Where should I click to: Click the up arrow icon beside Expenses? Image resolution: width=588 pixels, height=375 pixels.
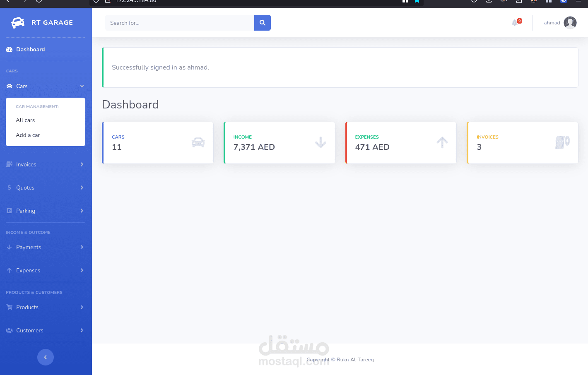[x=9, y=270]
